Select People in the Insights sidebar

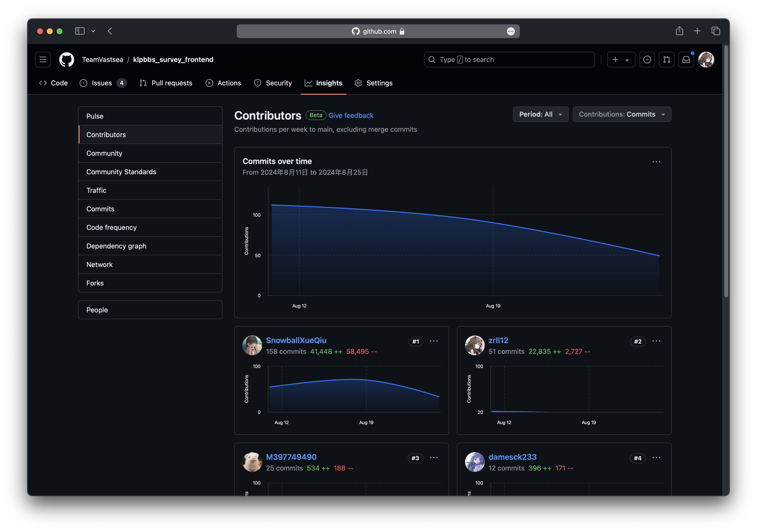tap(150, 310)
